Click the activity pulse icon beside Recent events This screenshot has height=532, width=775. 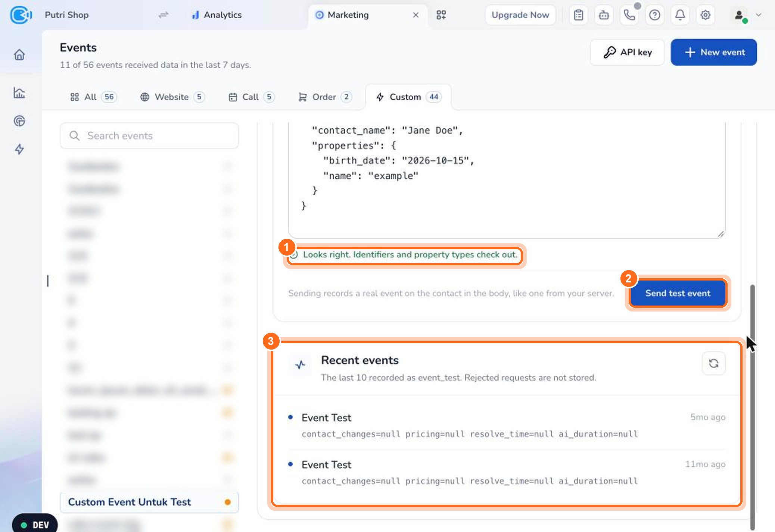pyautogui.click(x=300, y=364)
